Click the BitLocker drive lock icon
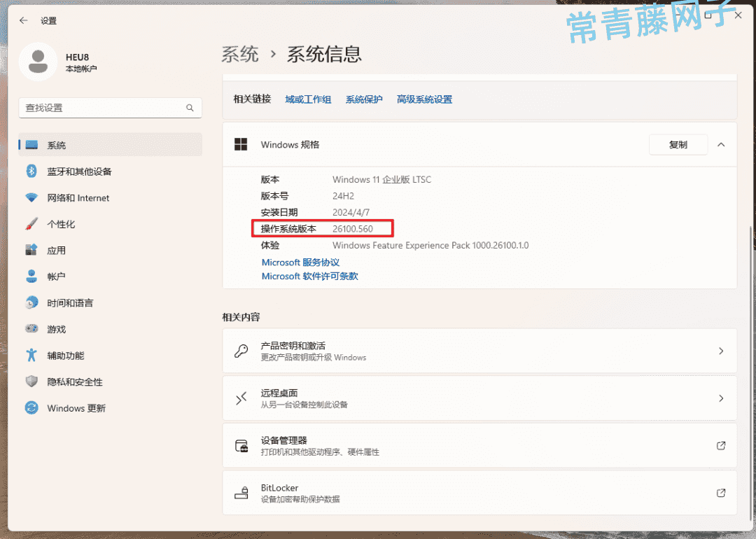756x539 pixels. [x=241, y=493]
